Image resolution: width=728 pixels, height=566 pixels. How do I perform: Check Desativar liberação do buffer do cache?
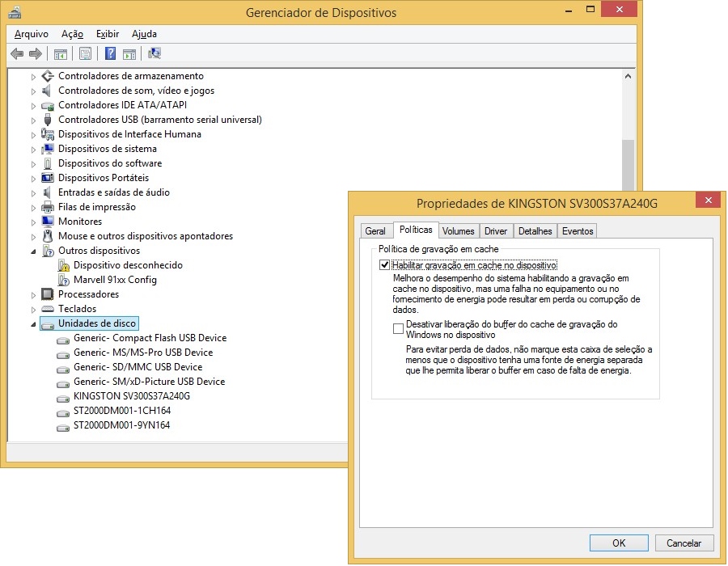click(398, 328)
